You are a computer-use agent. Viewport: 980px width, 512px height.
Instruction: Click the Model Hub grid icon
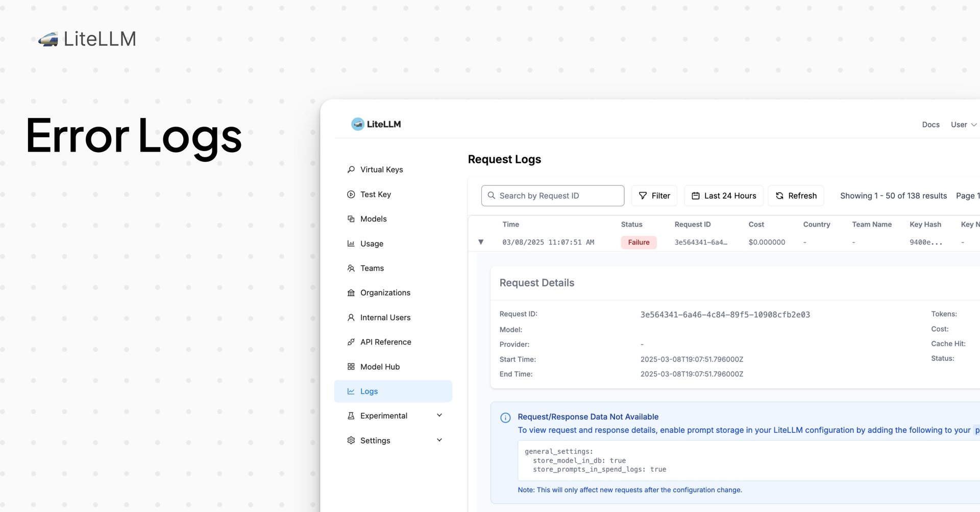coord(351,367)
